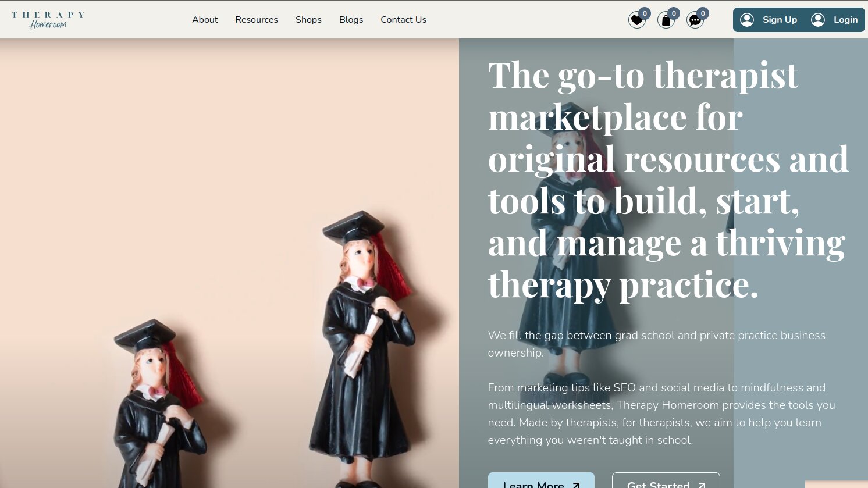Click the Login user avatar icon
Screen dimensions: 868x488
click(818, 20)
